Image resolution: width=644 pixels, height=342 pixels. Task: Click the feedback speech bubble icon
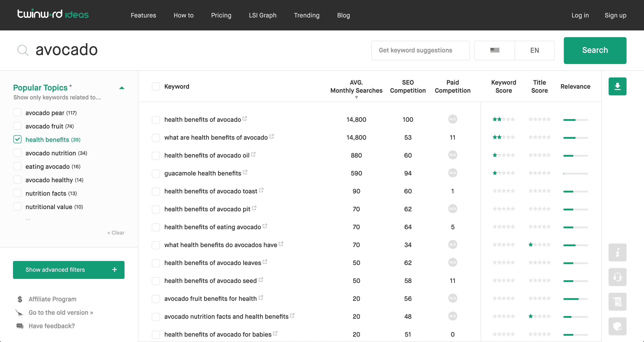(x=19, y=326)
